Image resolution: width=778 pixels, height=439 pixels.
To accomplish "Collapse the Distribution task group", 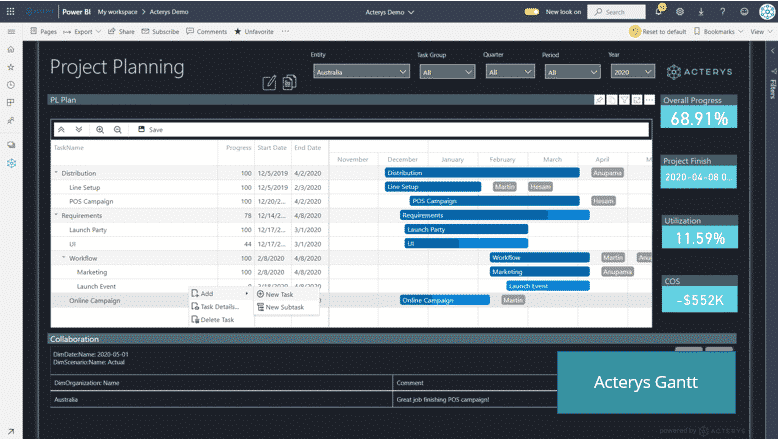I will tap(56, 173).
